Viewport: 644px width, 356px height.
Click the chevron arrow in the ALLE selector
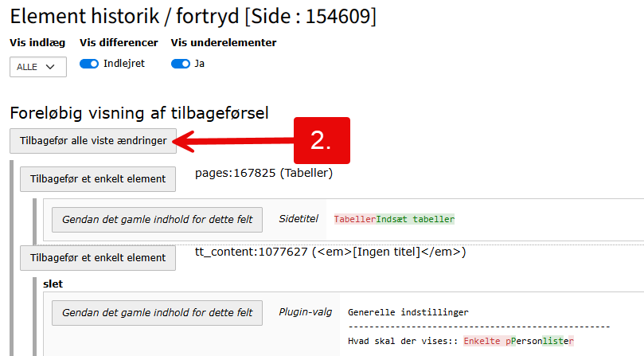tap(52, 67)
